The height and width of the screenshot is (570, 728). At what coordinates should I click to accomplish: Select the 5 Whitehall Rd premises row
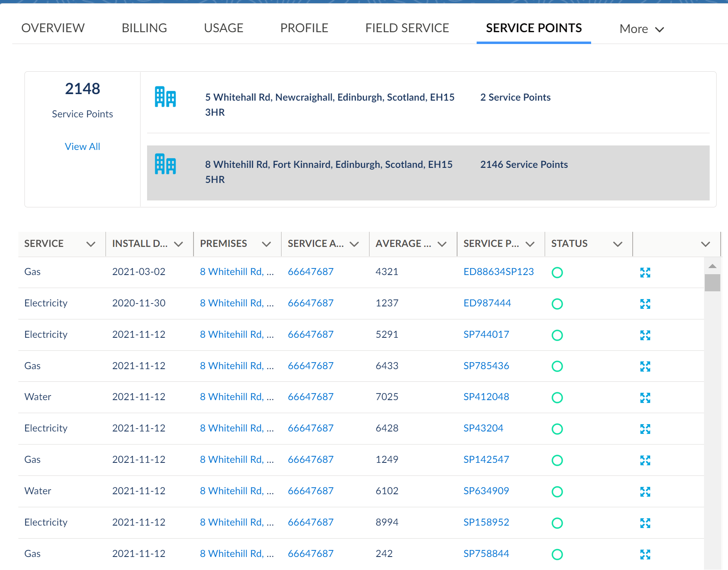(x=428, y=105)
